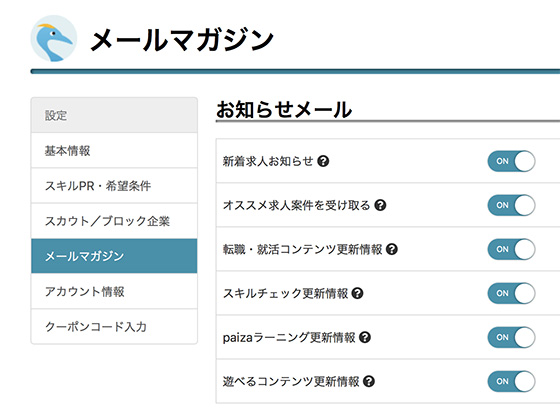Viewport: 560px width, 418px height.
Task: Switch off スキルチェック更新情報 notifications
Action: (x=511, y=293)
